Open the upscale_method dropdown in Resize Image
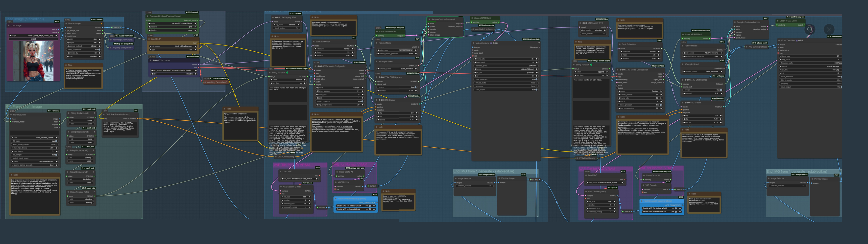This screenshot has width=868, height=244. [84, 46]
